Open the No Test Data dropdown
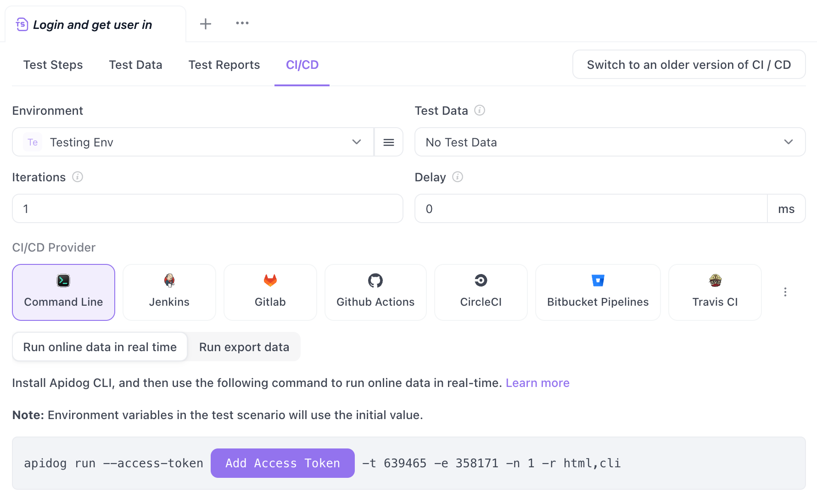817x504 pixels. pyautogui.click(x=610, y=142)
